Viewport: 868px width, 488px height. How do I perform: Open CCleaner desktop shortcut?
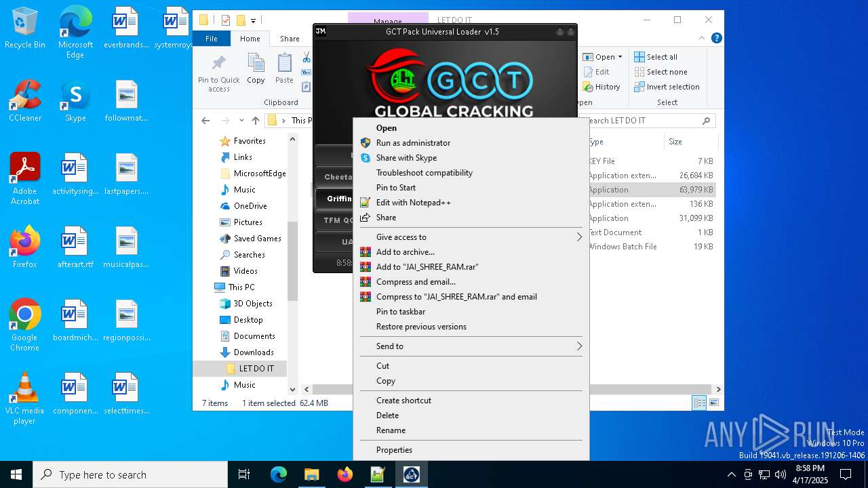25,102
